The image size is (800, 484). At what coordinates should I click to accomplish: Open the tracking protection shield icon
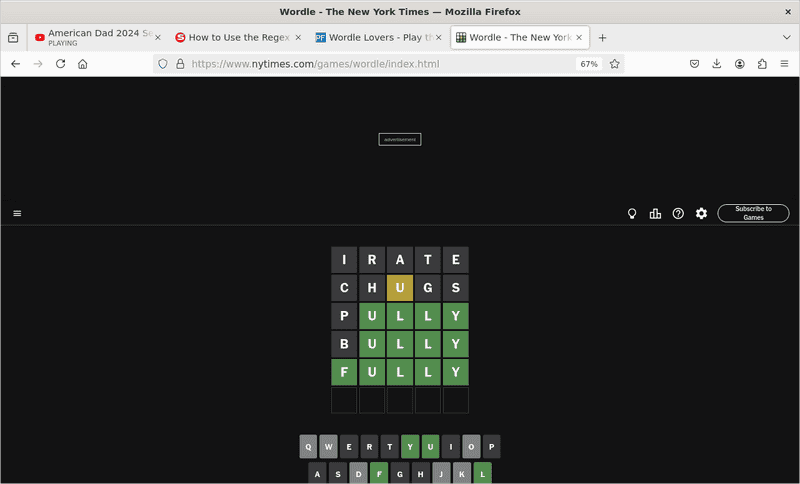tap(163, 64)
